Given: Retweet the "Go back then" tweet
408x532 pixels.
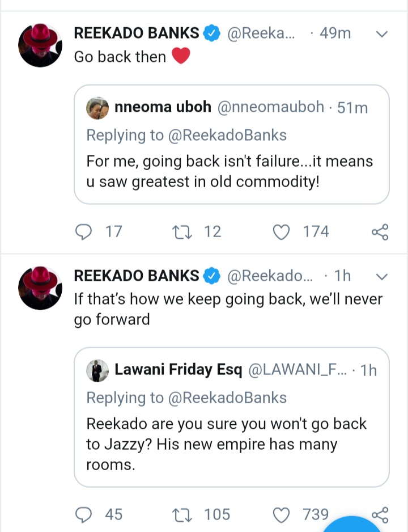Looking at the screenshot, I should point(181,231).
